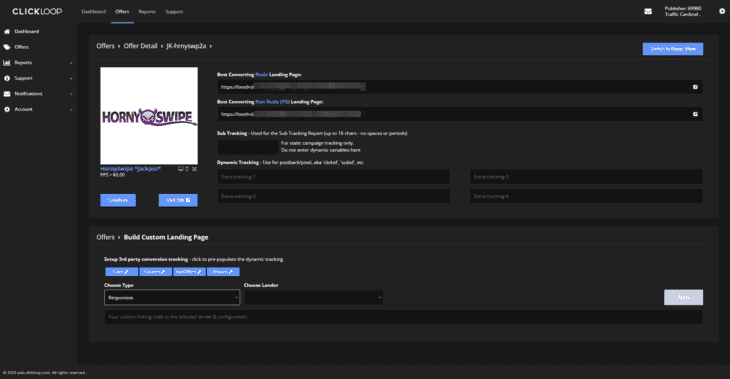
Task: Click the second conversion tracking preset button
Action: point(155,272)
